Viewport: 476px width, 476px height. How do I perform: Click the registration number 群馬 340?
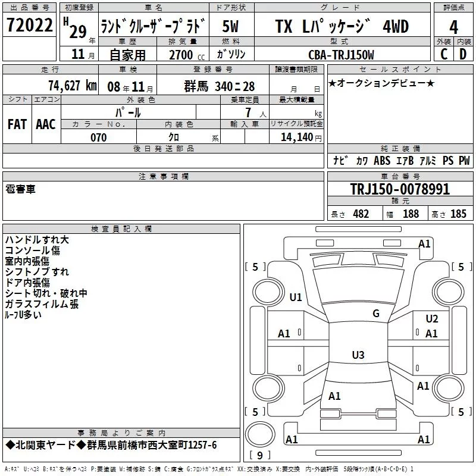(x=220, y=86)
